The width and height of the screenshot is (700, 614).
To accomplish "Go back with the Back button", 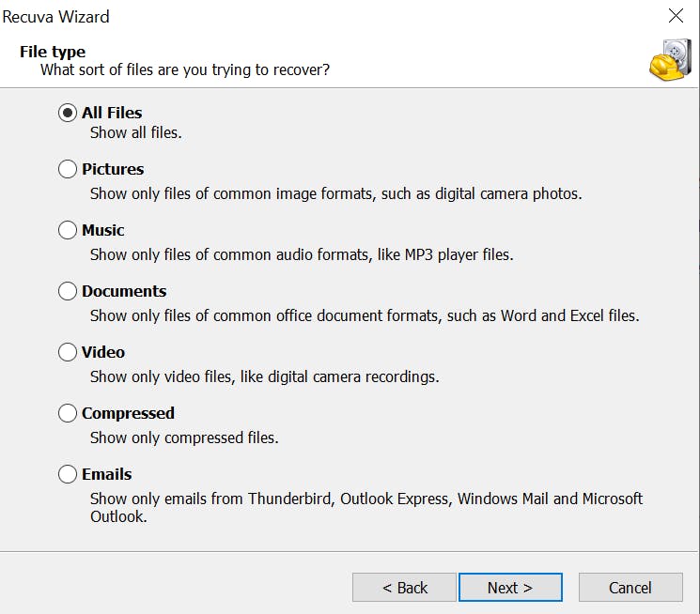I will click(x=404, y=588).
